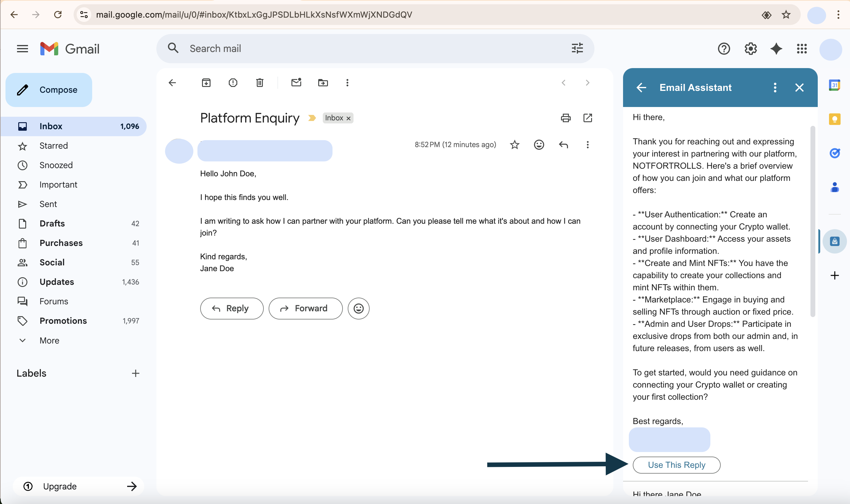The width and height of the screenshot is (850, 504).
Task: Go back in Email Assistant panel
Action: point(641,88)
